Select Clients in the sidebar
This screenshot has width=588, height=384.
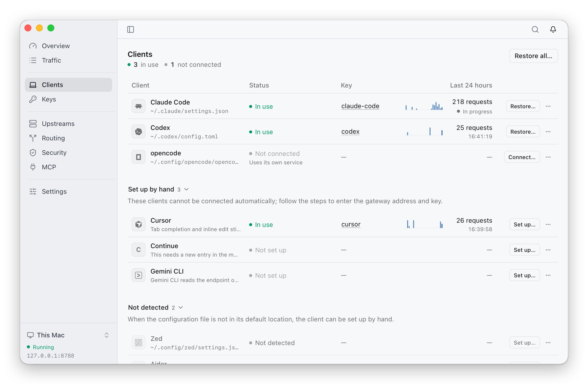point(69,85)
